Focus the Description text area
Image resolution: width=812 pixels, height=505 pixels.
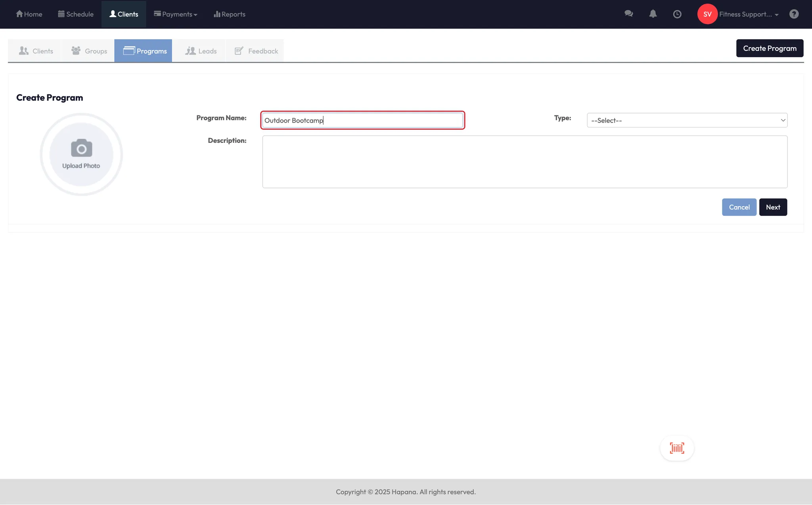pyautogui.click(x=525, y=162)
